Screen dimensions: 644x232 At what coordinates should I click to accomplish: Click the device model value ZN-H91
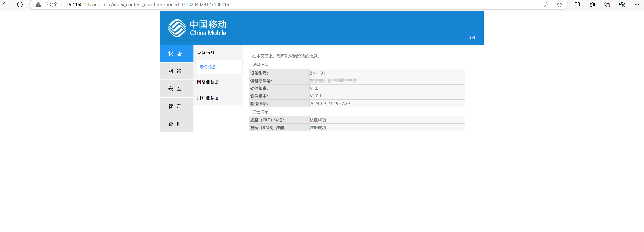(317, 73)
